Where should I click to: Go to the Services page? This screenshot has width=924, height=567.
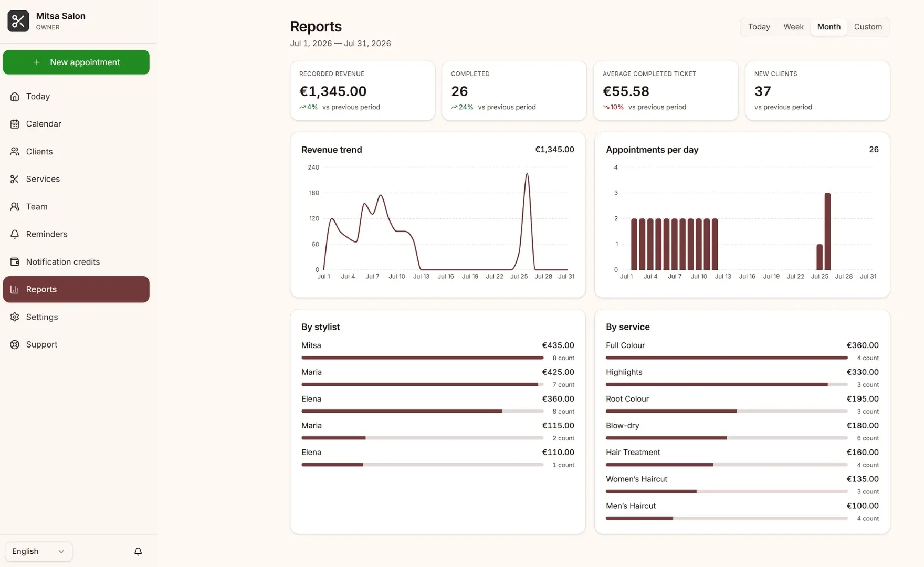click(76, 179)
